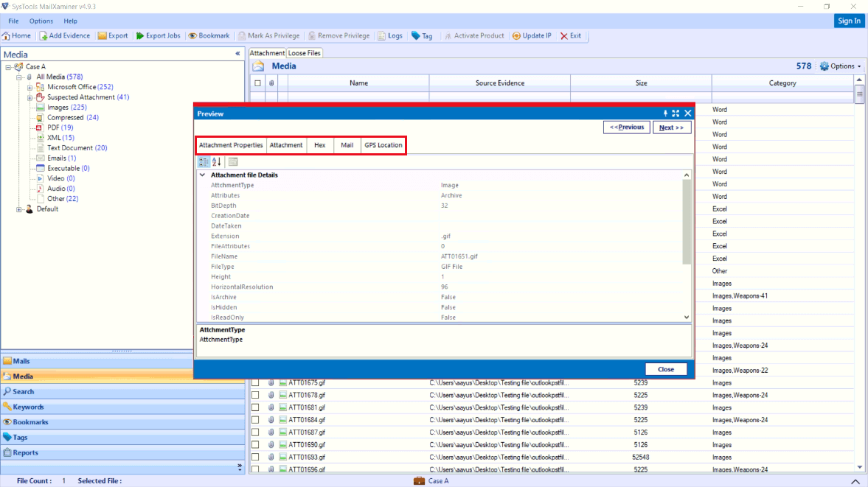Collapse the Media panel with double chevron
Viewport: 868px width, 487px height.
(x=237, y=54)
